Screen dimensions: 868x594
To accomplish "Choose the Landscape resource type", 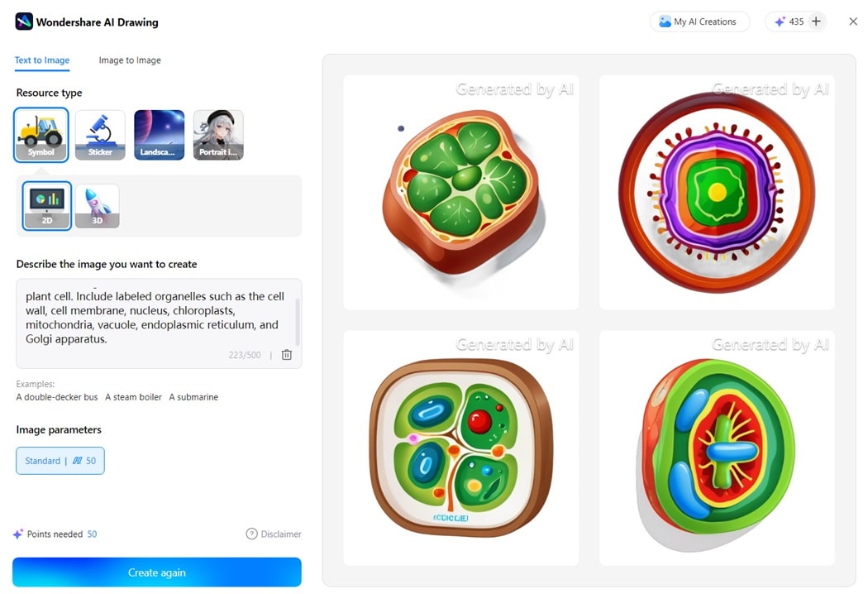I will tap(159, 134).
